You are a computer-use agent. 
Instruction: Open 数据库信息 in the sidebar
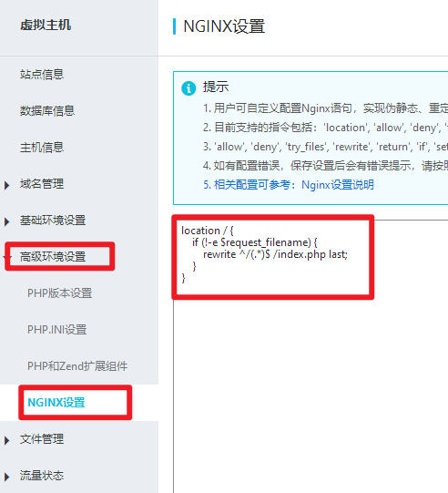pyautogui.click(x=47, y=111)
